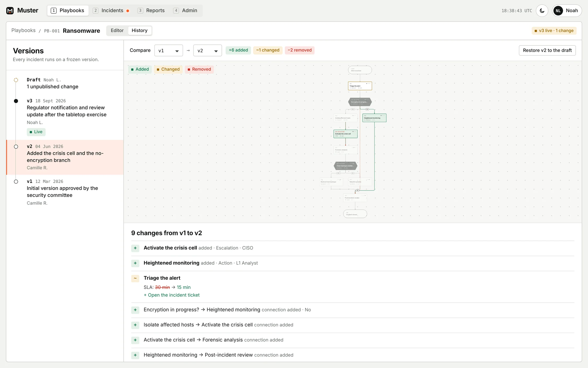The height and width of the screenshot is (368, 588).
Task: Click the +6 added summary chip
Action: [238, 50]
